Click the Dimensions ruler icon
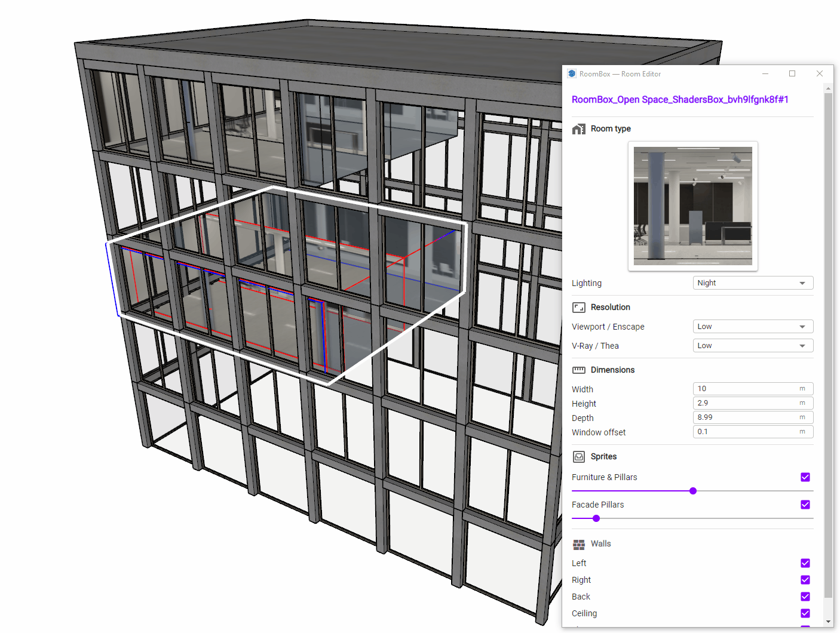840x633 pixels. point(578,370)
